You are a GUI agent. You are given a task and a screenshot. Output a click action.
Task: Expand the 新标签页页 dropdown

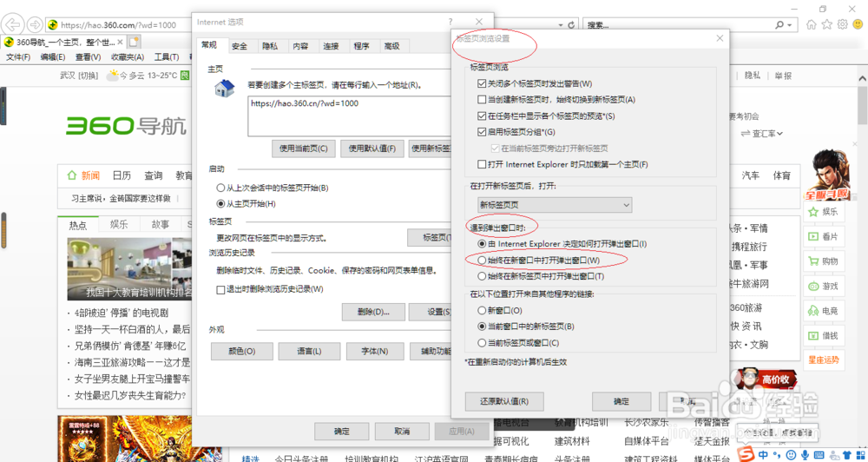[x=554, y=205]
